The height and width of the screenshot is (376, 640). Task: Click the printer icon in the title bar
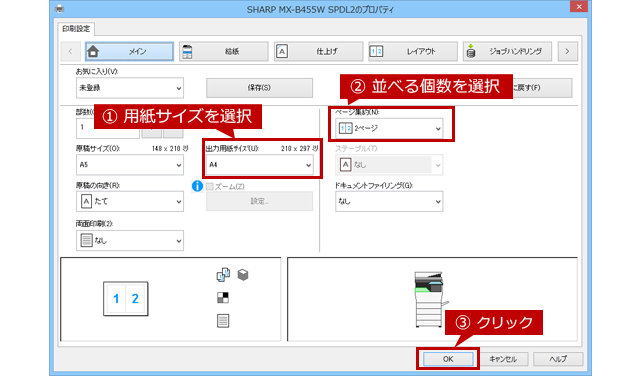pos(60,9)
